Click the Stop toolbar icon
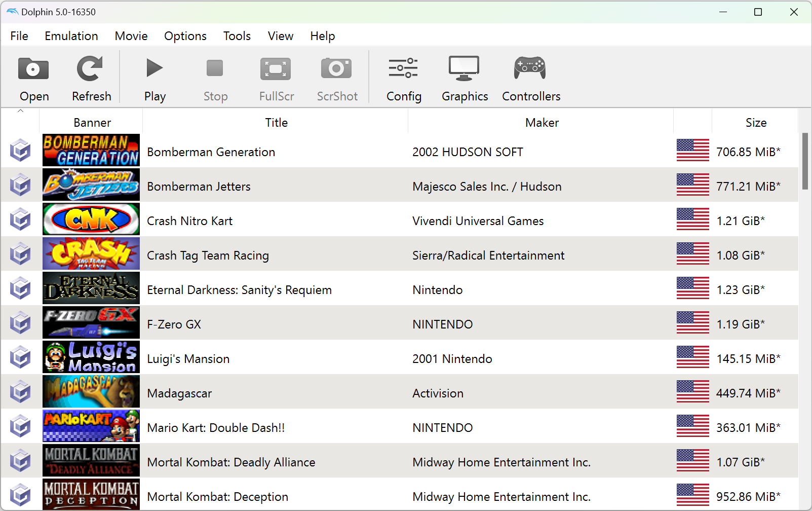Viewport: 812px width, 511px height. point(215,68)
